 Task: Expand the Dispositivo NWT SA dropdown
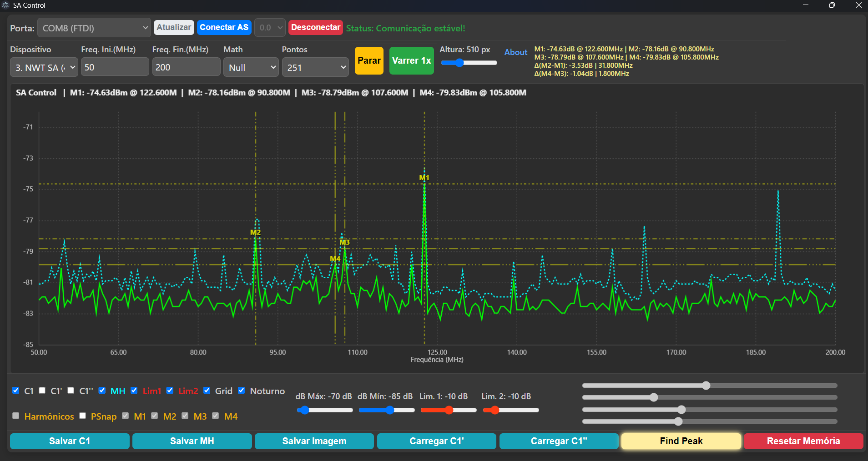click(44, 67)
